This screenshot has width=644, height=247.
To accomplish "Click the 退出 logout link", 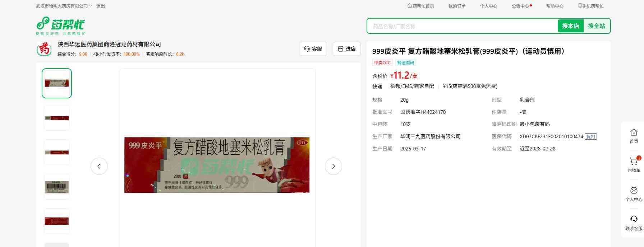I will coord(101,6).
